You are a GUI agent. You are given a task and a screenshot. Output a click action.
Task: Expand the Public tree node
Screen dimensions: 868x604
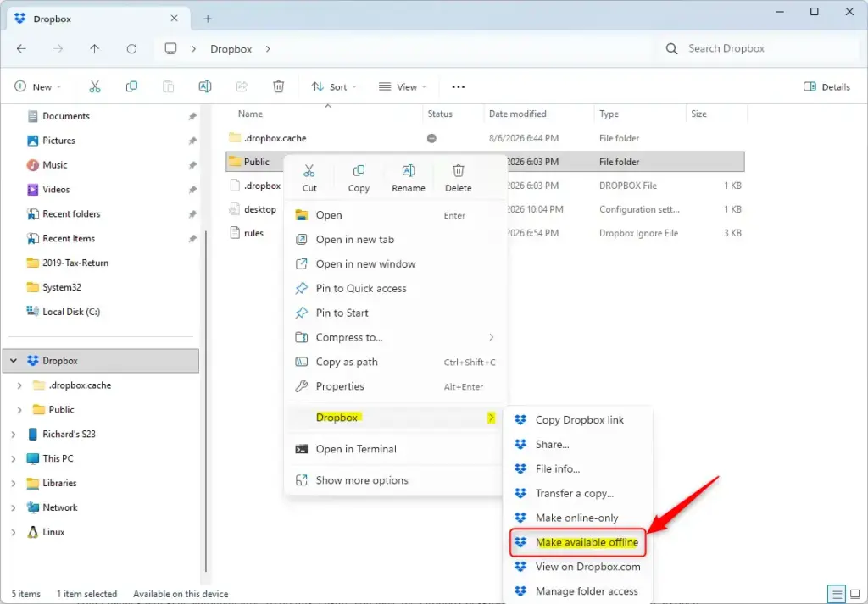(x=19, y=409)
